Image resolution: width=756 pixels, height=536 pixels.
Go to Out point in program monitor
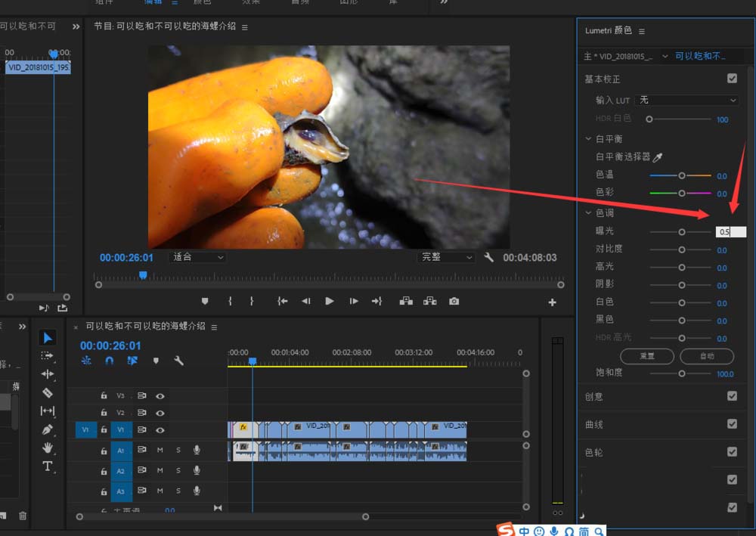376,301
